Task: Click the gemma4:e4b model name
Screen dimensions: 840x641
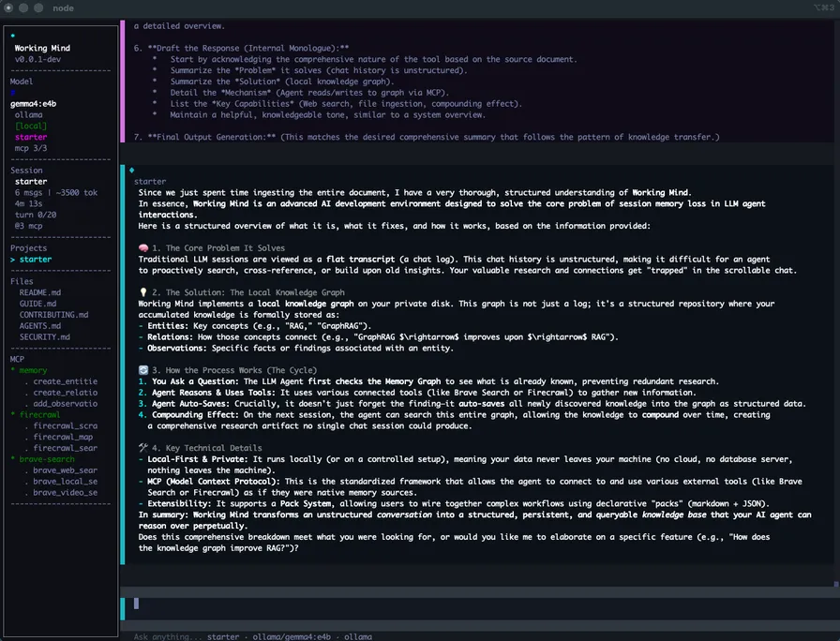Action: pos(33,104)
